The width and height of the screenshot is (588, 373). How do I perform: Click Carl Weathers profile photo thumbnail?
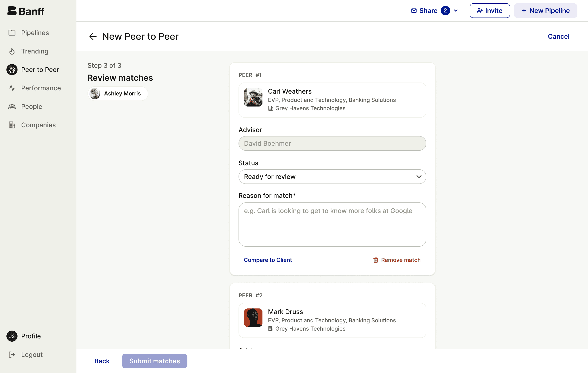[253, 97]
